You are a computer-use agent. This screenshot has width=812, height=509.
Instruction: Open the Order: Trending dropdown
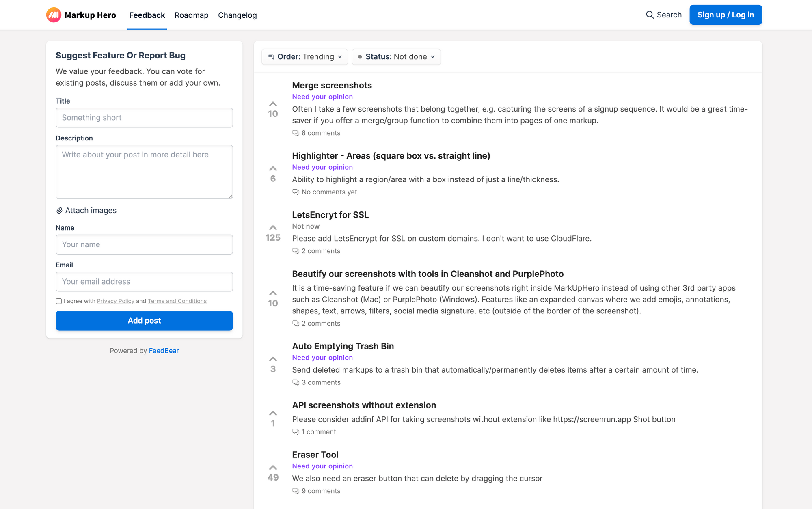point(304,57)
